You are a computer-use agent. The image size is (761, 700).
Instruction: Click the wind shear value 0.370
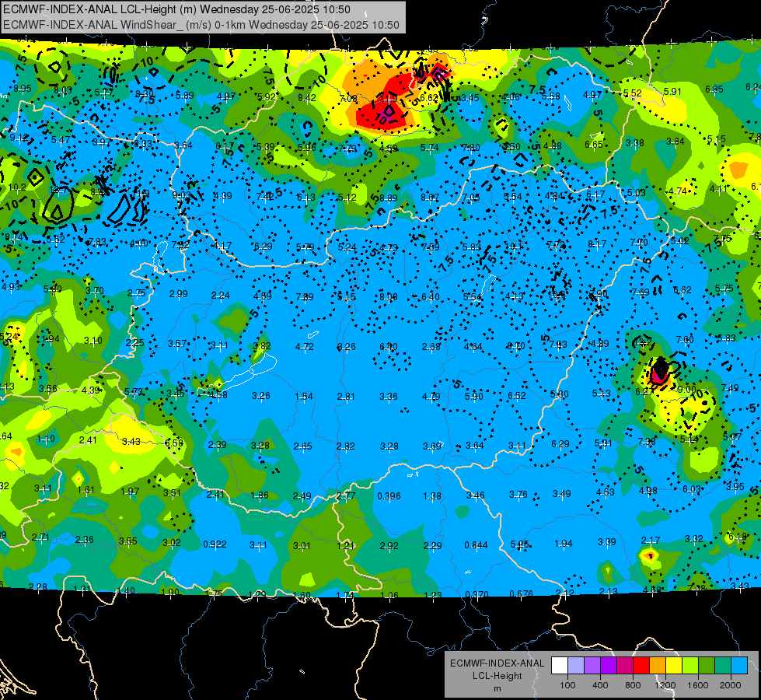476,594
